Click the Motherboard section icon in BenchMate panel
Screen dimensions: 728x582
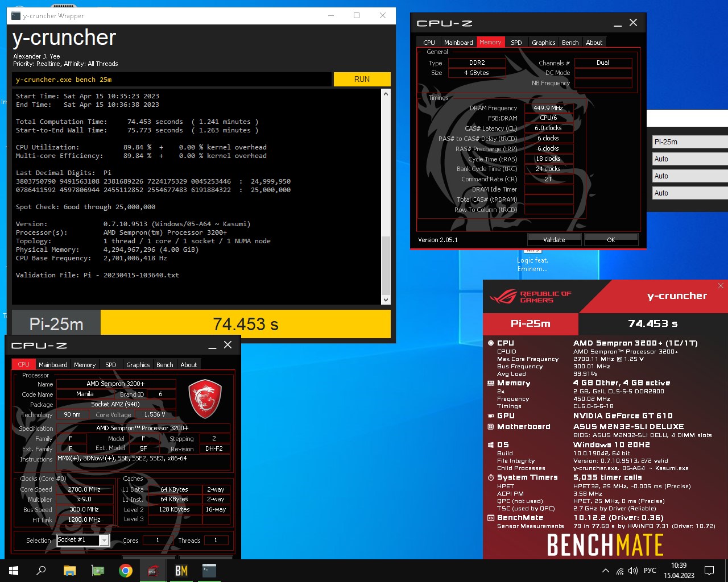(491, 427)
